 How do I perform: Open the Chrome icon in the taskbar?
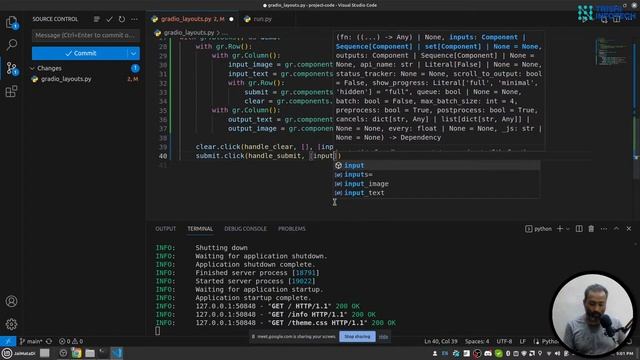[76, 353]
